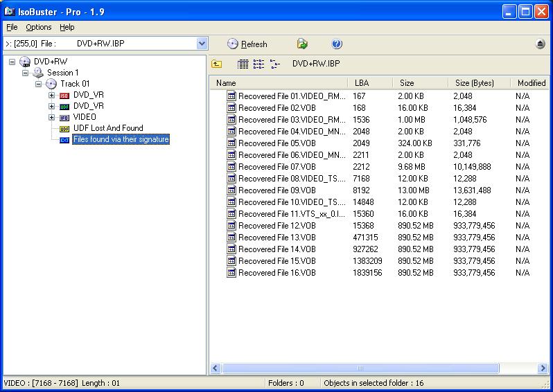Open the File menu
Image resolution: width=553 pixels, height=392 pixels.
click(12, 27)
